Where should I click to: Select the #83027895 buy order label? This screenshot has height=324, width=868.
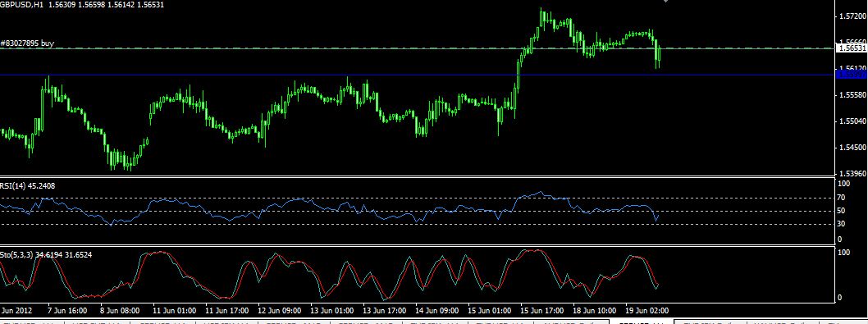coord(27,43)
